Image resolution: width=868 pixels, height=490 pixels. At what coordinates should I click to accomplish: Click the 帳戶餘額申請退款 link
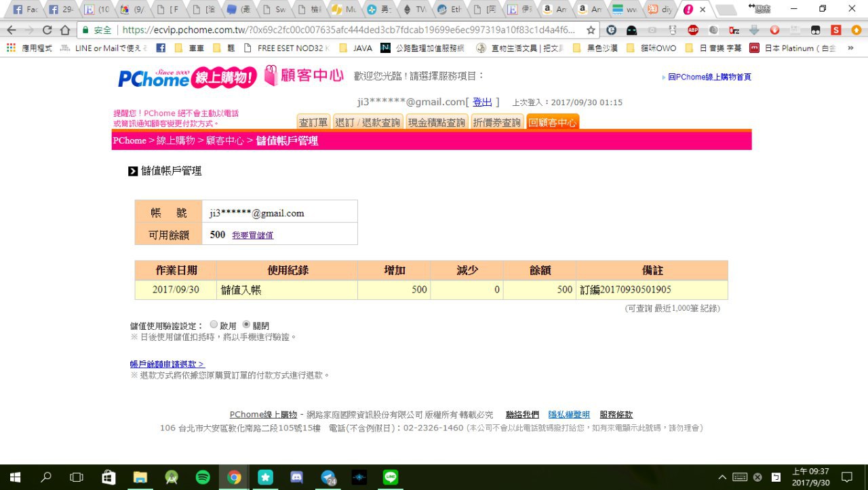167,364
